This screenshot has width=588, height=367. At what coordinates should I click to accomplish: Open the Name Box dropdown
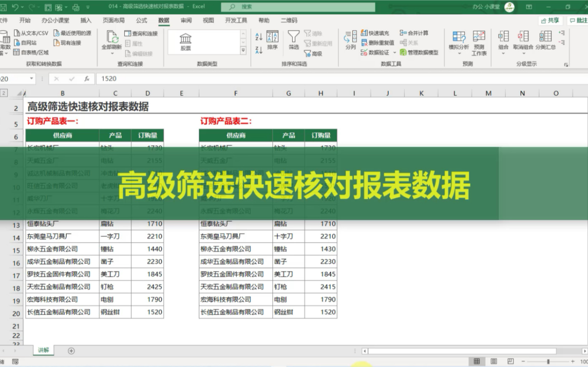(x=32, y=79)
